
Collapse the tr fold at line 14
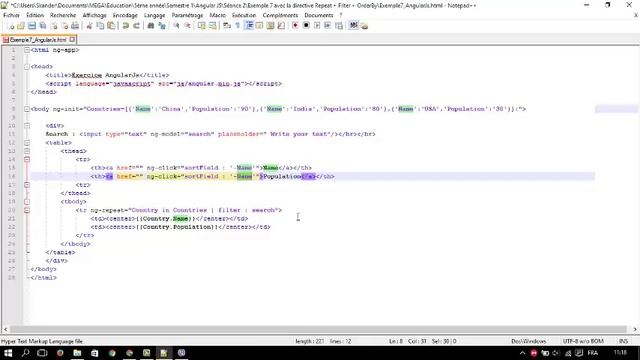[x=27, y=160]
